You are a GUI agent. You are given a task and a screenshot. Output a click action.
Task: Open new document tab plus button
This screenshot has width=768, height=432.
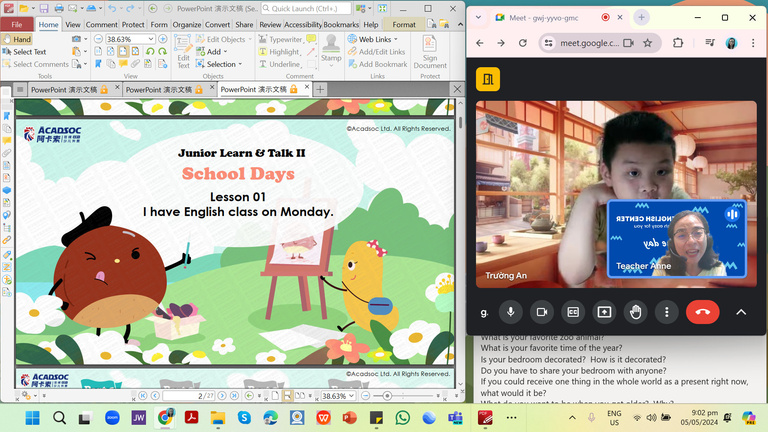pos(320,89)
